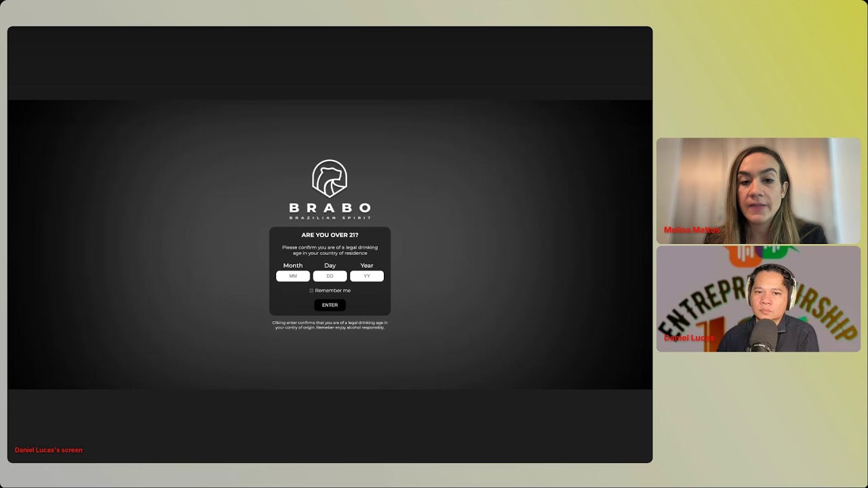Click the ENTER button
Screen dimensions: 868x488
(330, 305)
